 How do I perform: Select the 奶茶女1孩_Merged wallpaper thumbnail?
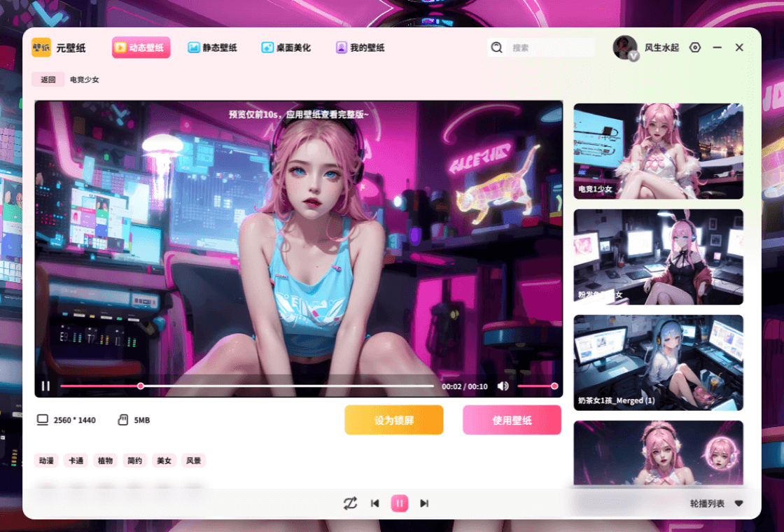pyautogui.click(x=658, y=362)
